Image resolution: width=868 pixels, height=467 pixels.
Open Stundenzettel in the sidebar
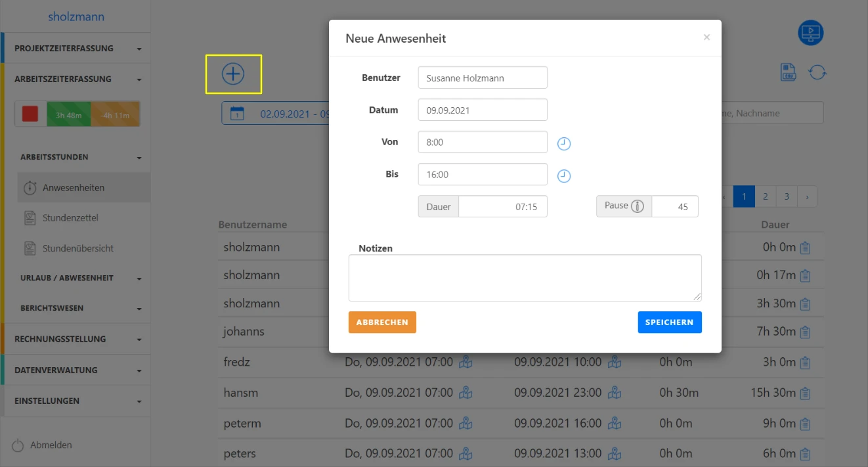70,217
